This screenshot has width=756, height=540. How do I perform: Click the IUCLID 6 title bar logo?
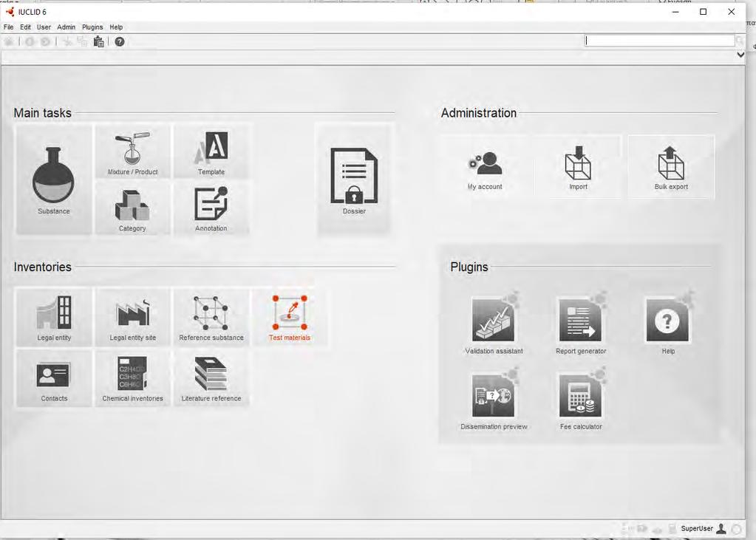[10, 12]
